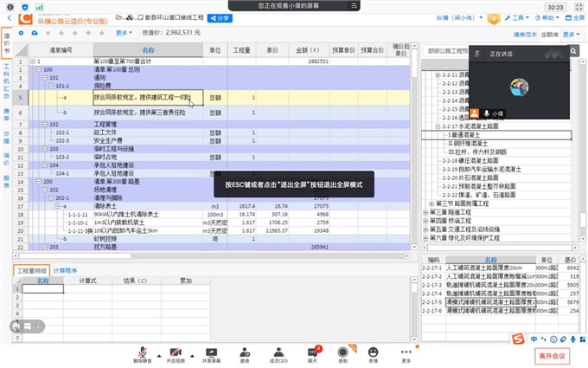Click the green network signal icon
588x368 pixels.
pos(39,7)
